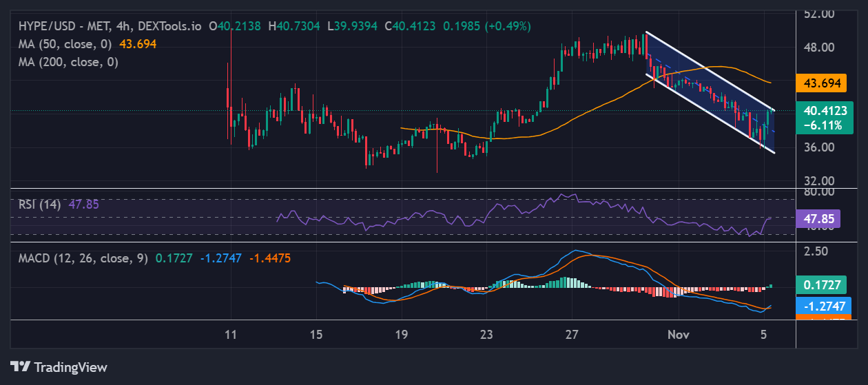Viewport: 868px width, 385px height.
Task: Select the MA 50 indicator legend
Action: coord(66,43)
